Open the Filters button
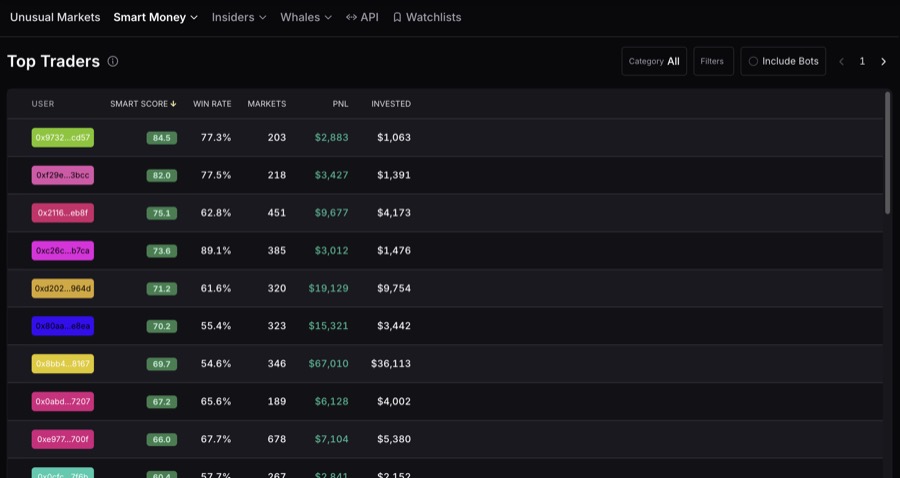900x478 pixels. point(713,61)
